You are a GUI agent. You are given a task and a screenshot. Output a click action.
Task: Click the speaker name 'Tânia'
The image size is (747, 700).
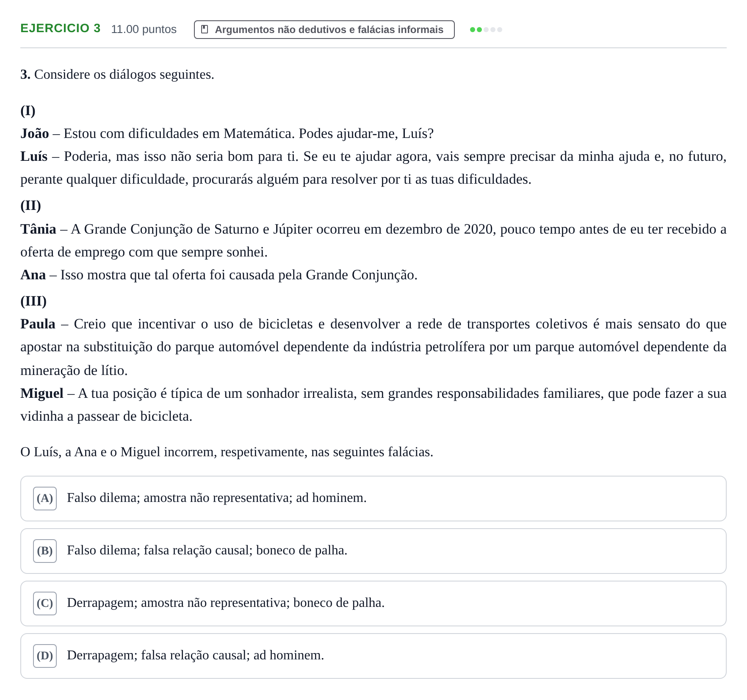click(x=38, y=229)
